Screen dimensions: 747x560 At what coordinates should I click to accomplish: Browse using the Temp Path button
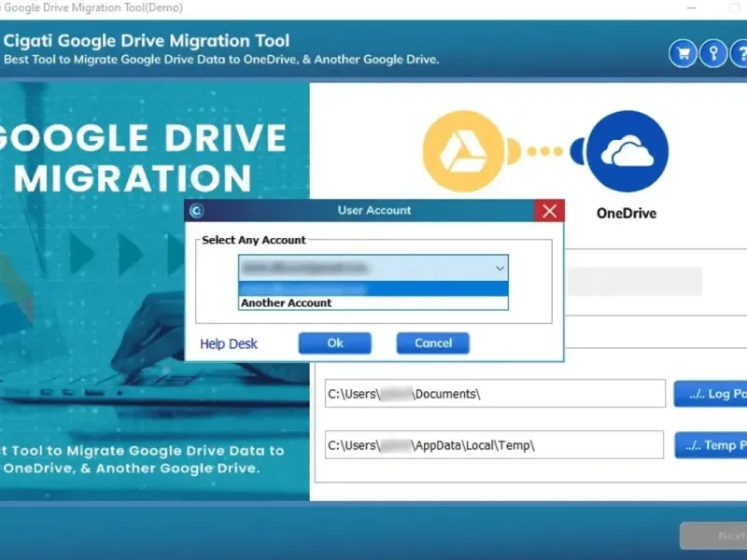tap(711, 445)
